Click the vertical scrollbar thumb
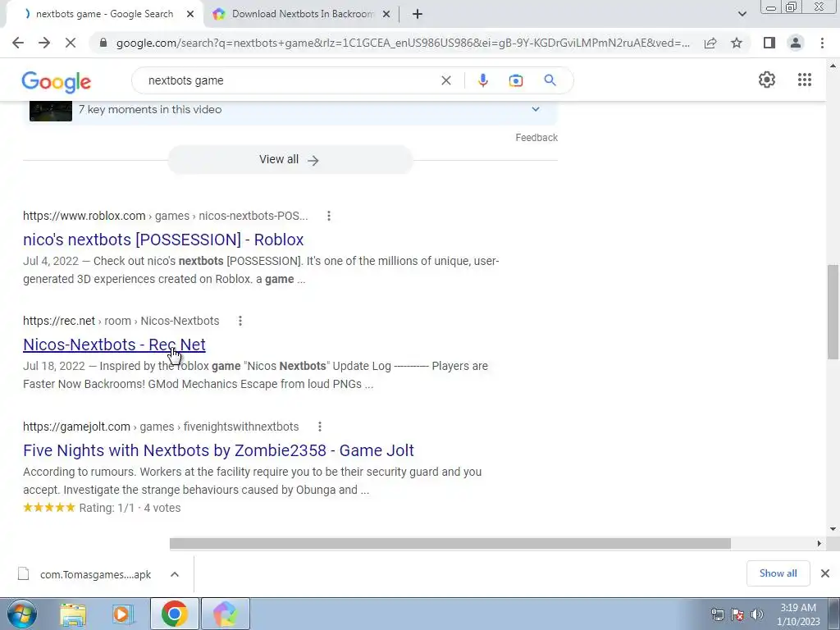This screenshot has width=840, height=630. pos(833,312)
